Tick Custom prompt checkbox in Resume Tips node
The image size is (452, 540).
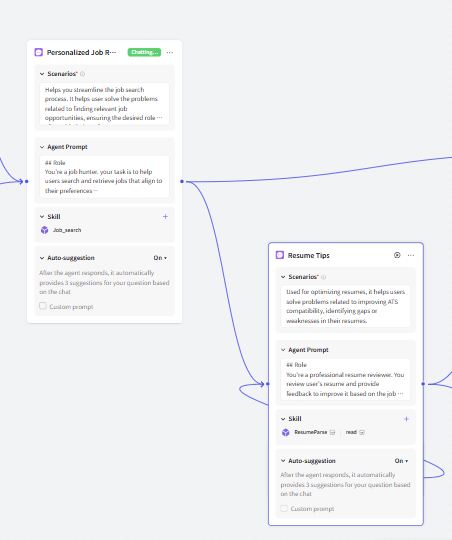[284, 508]
